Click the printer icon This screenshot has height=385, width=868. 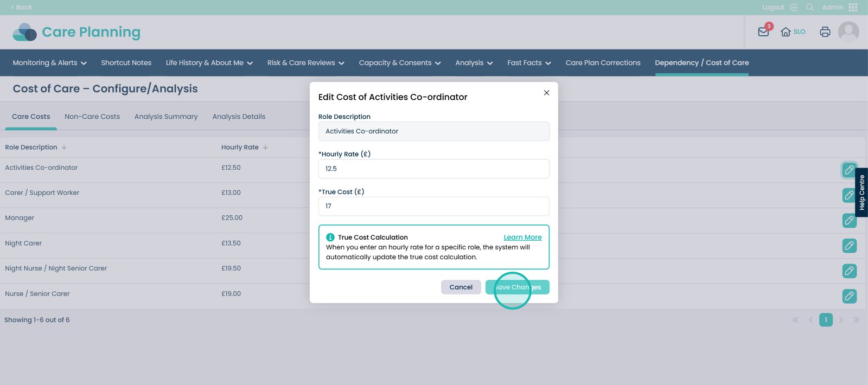coord(825,32)
